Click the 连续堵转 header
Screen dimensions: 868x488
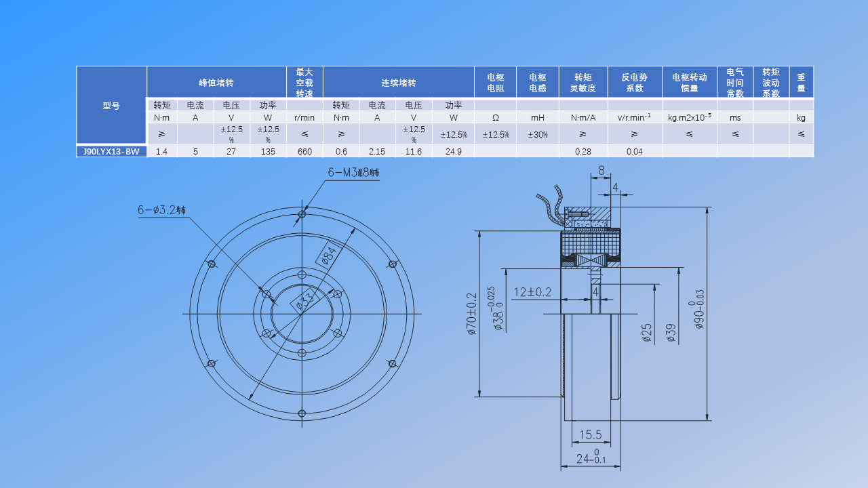pyautogui.click(x=398, y=83)
